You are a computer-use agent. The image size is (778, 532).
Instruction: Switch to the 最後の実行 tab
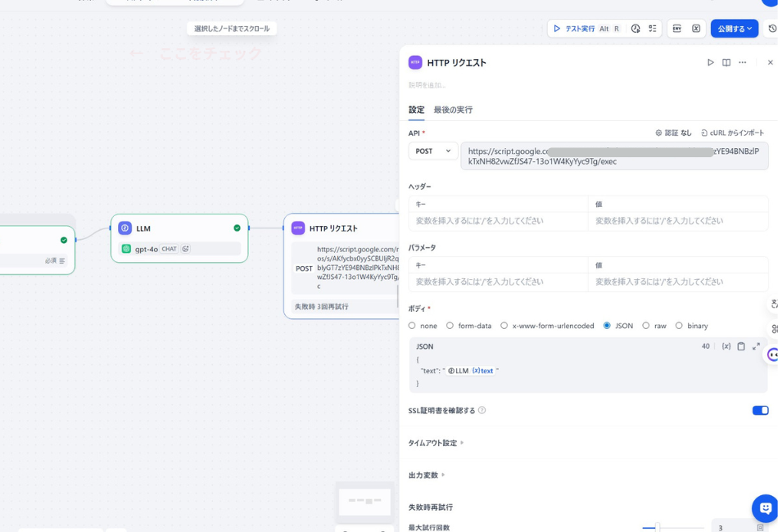coord(453,110)
